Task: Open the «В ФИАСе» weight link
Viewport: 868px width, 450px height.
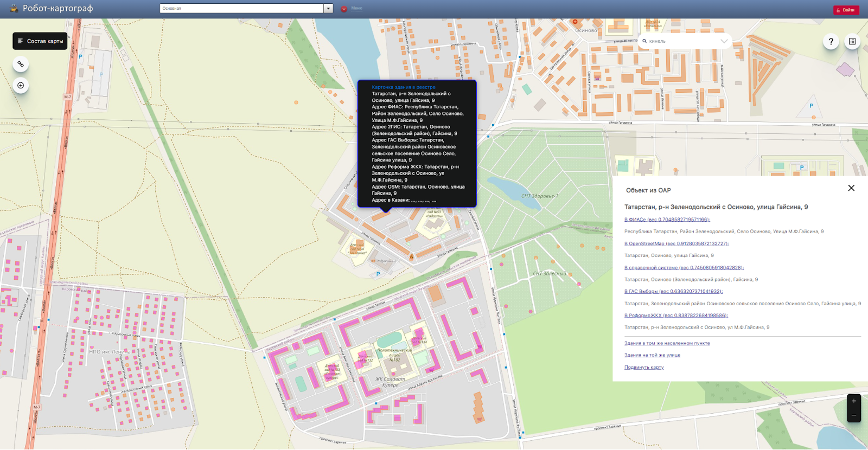Action: point(667,220)
